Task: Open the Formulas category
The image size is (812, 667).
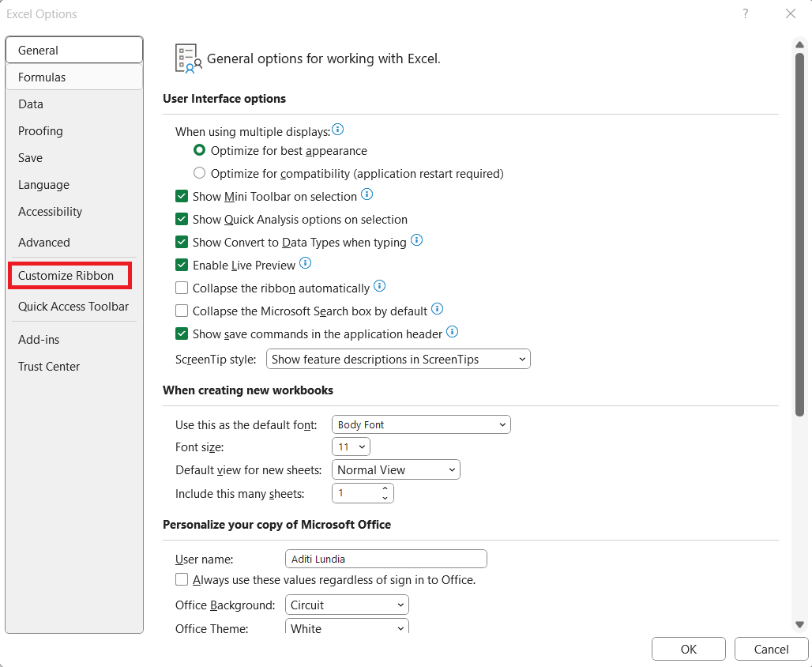Action: 74,77
